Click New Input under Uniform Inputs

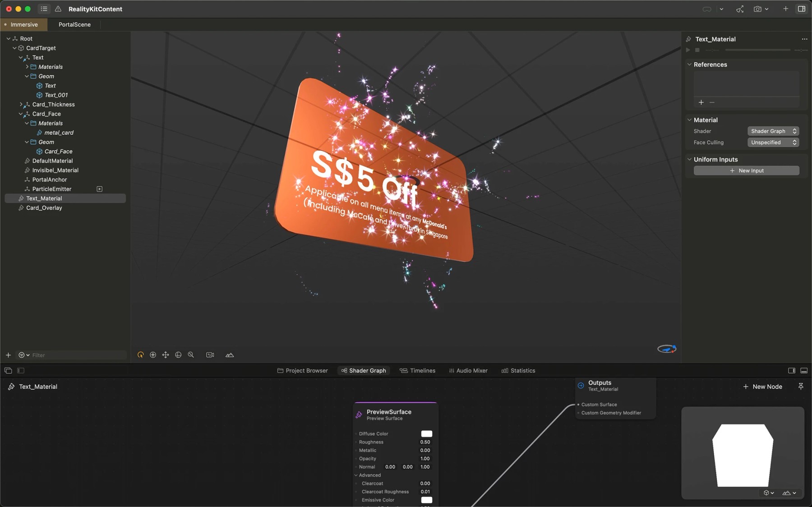click(747, 171)
